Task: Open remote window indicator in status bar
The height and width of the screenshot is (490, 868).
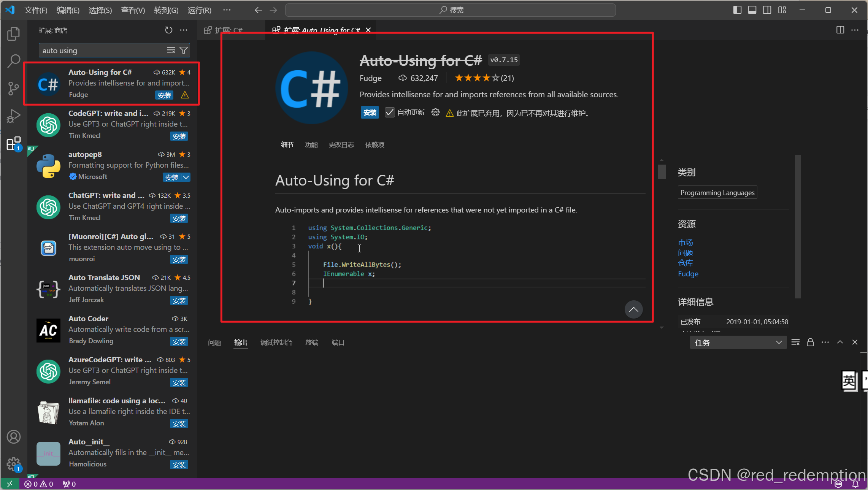Action: pos(10,484)
